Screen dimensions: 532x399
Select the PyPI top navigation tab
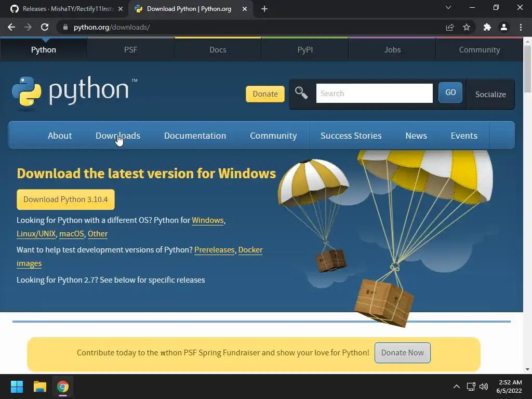click(305, 49)
